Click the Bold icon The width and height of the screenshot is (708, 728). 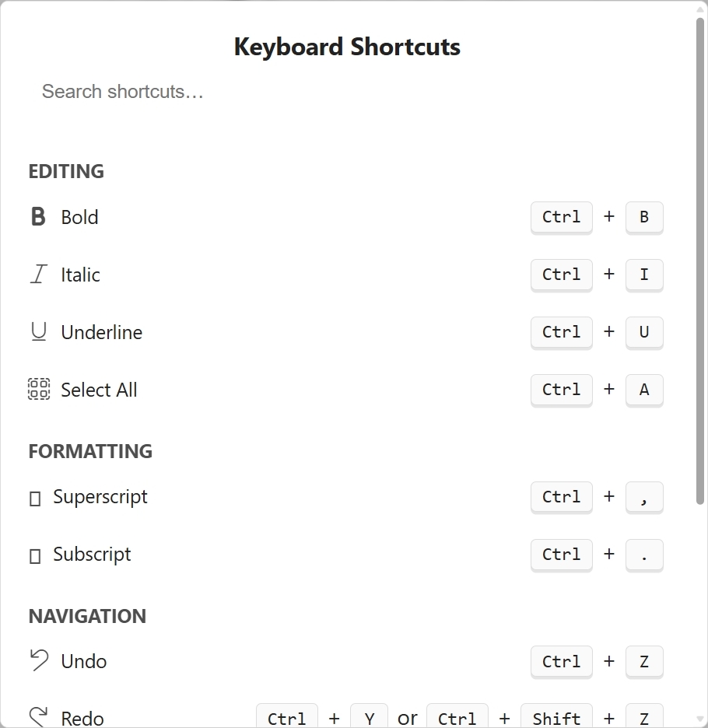[38, 217]
